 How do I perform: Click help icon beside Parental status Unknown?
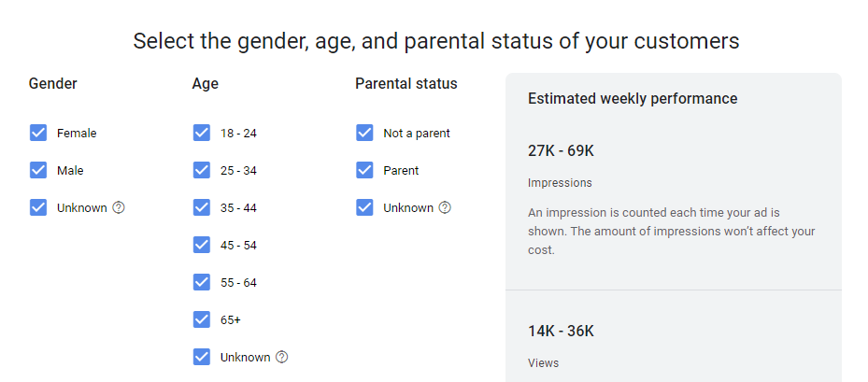[445, 207]
